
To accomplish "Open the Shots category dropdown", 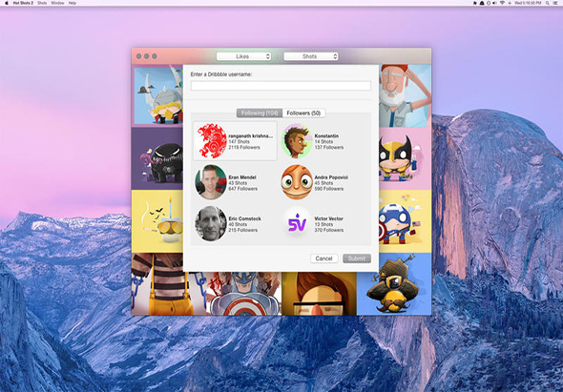I will pyautogui.click(x=310, y=56).
